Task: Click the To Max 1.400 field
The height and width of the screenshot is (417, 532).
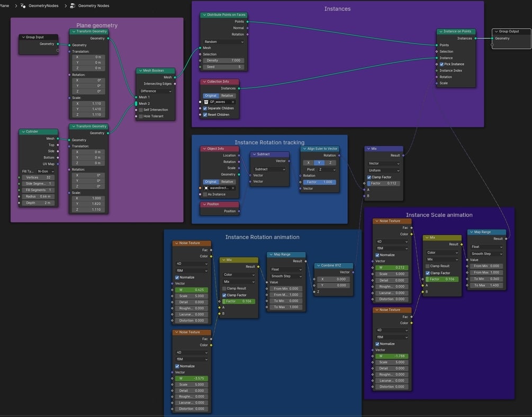Action: click(x=486, y=285)
